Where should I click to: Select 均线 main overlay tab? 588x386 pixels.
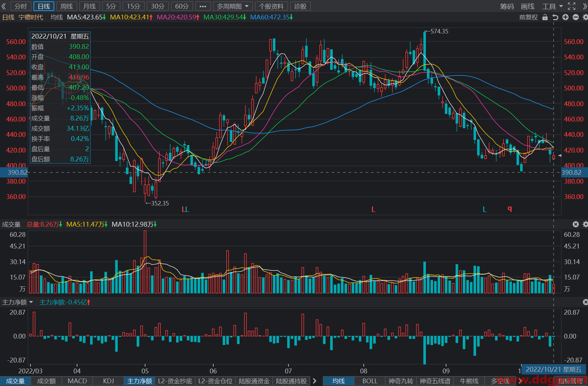point(339,381)
